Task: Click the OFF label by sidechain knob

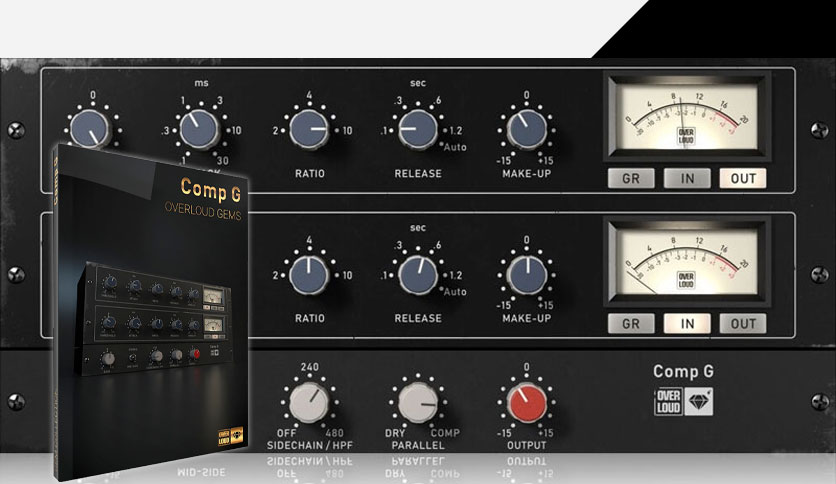Action: point(286,433)
